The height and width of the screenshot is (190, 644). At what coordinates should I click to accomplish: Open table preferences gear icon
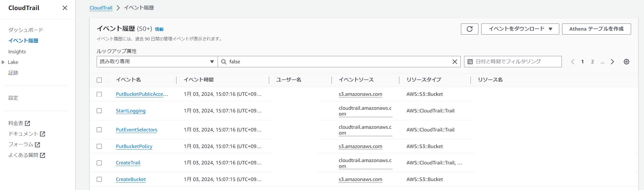click(626, 62)
